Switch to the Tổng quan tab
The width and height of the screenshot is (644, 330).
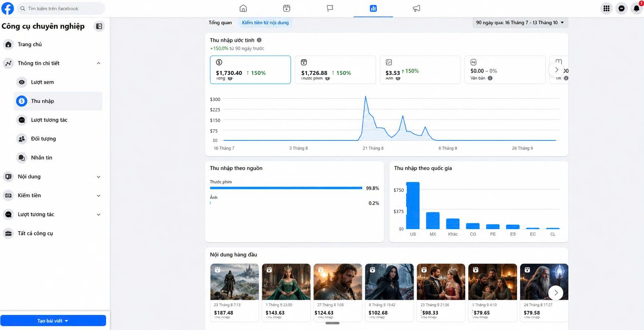click(220, 22)
